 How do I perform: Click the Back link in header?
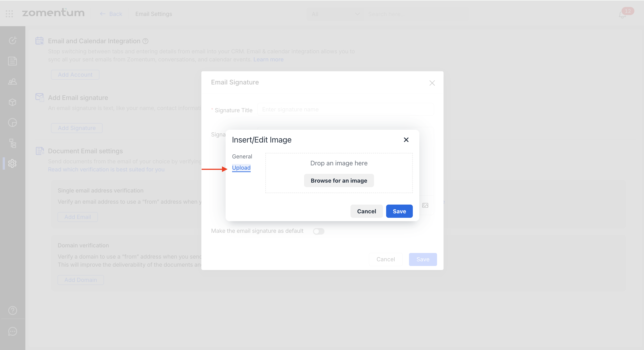pyautogui.click(x=111, y=14)
